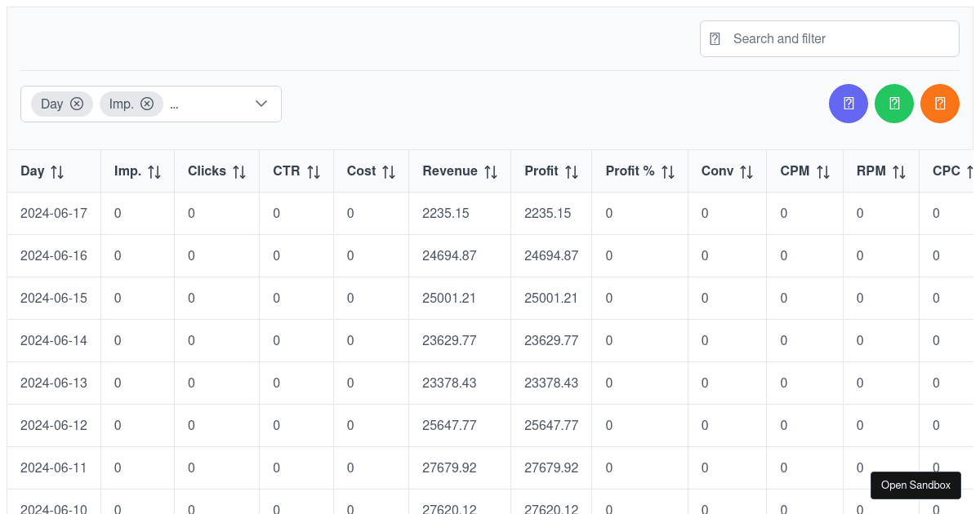Sort by the CPM column arrows

(x=825, y=171)
